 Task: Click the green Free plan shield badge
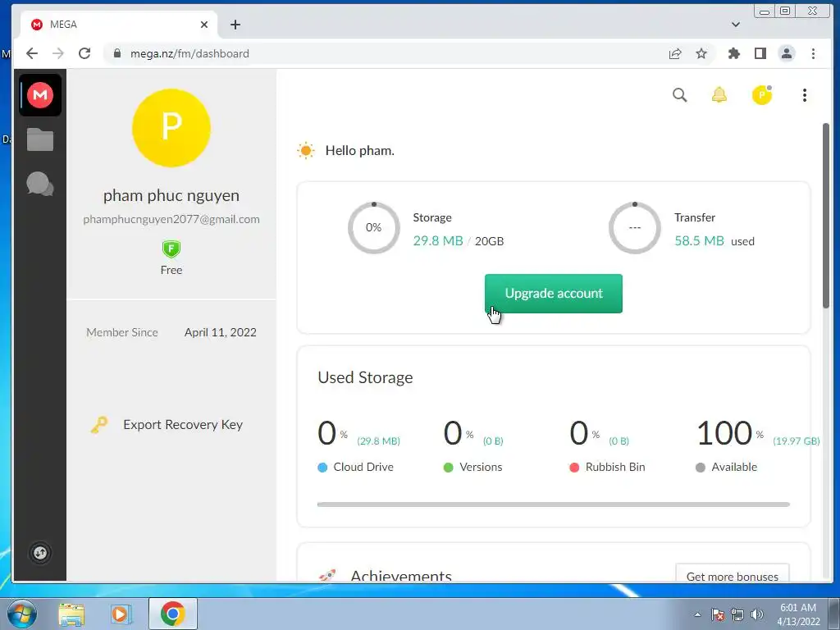pos(171,249)
